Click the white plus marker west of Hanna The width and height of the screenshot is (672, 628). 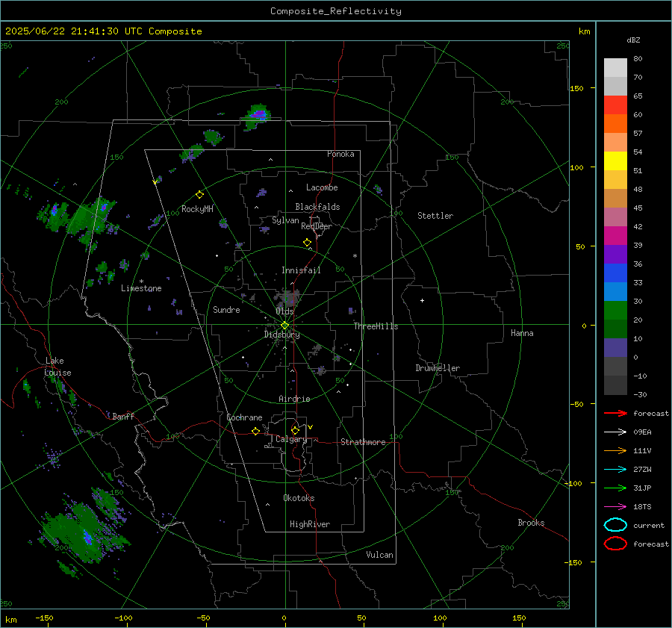point(422,300)
